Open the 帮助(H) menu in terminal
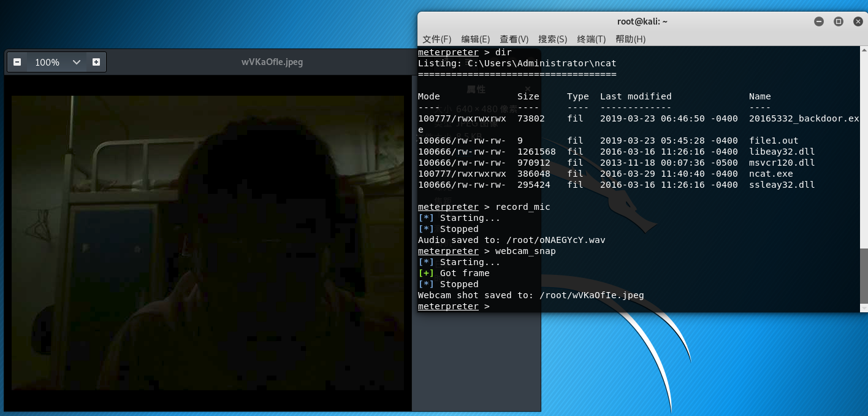 (x=631, y=39)
